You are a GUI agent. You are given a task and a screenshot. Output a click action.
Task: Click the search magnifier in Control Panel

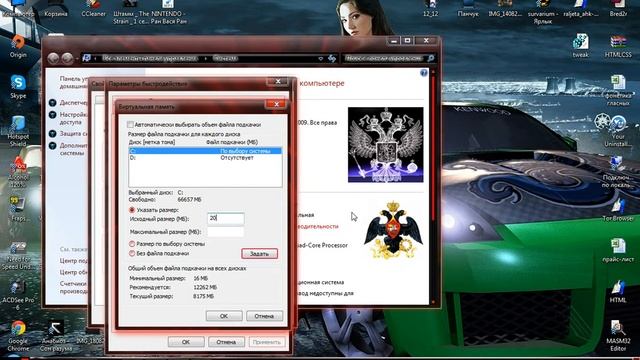431,58
